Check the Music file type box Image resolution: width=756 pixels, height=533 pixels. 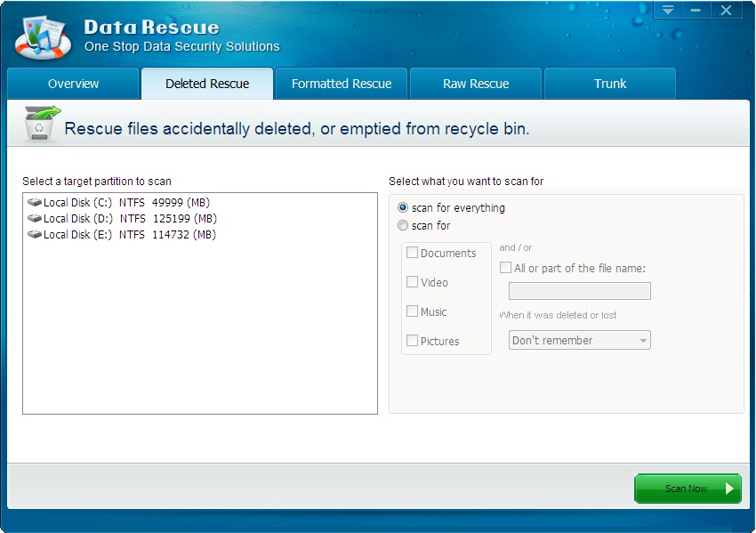(412, 311)
